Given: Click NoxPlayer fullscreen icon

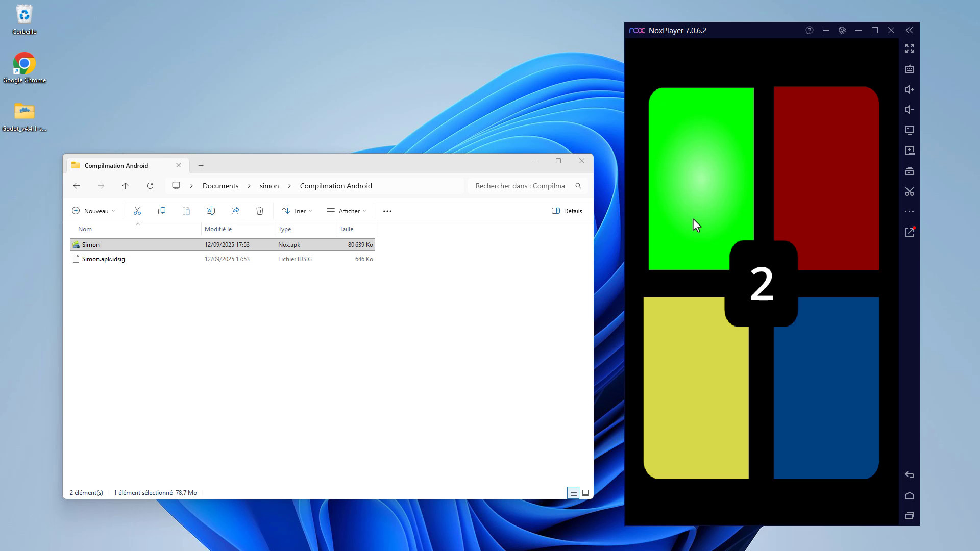Looking at the screenshot, I should coord(910,48).
